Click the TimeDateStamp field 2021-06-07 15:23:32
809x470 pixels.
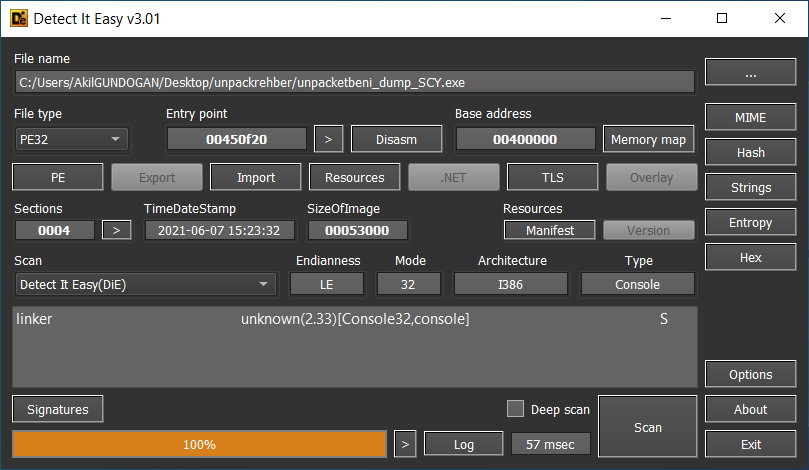[x=219, y=230]
